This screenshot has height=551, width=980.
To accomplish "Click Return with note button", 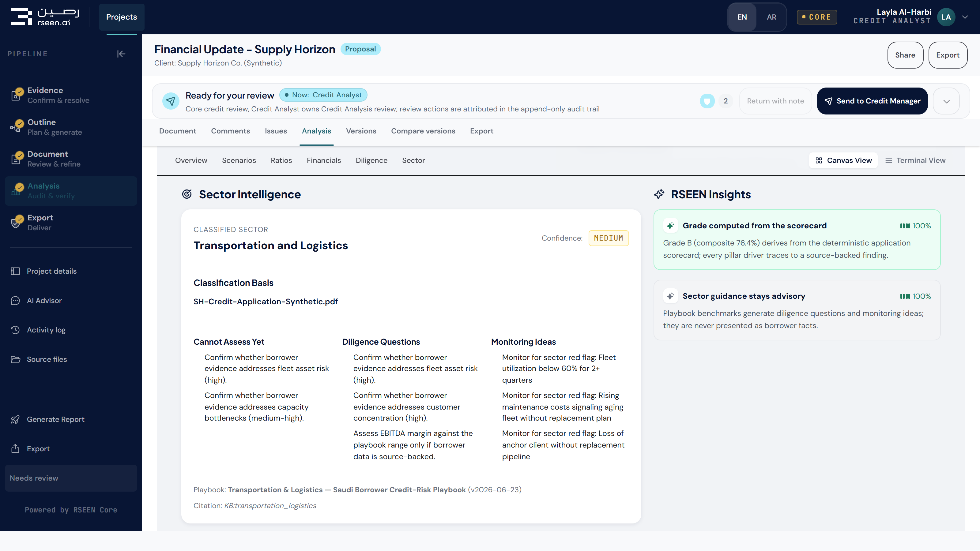I will click(775, 101).
